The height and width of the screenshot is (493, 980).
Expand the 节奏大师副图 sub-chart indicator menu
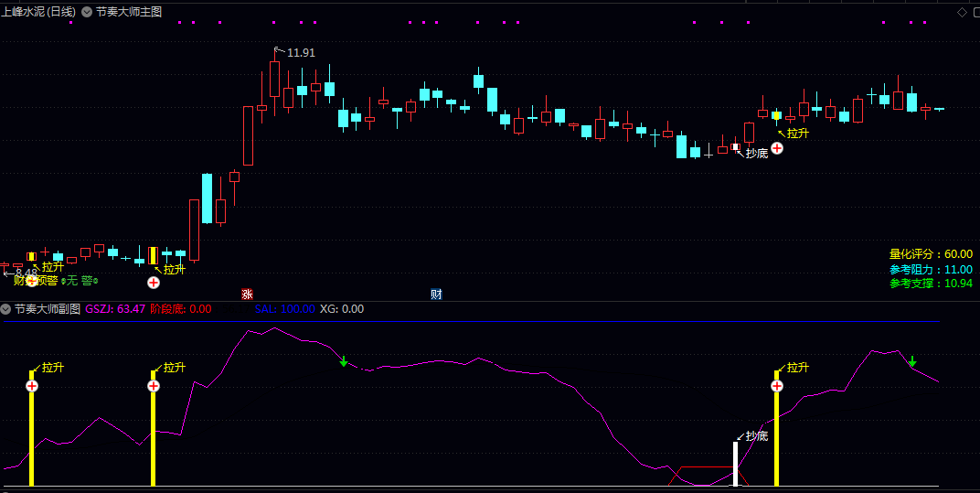point(5,309)
